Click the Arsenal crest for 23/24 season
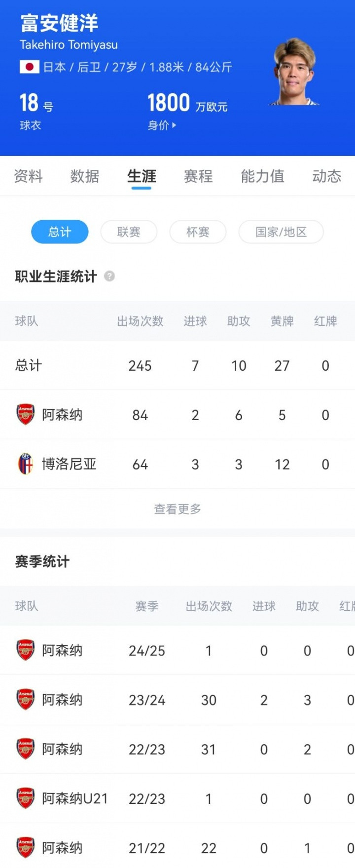355x868 pixels. pyautogui.click(x=26, y=700)
